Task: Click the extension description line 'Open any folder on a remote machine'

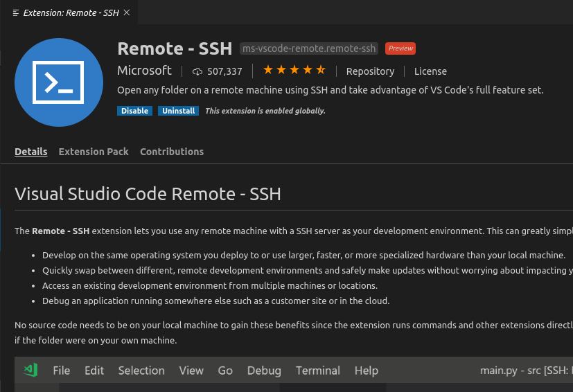Action: click(330, 90)
